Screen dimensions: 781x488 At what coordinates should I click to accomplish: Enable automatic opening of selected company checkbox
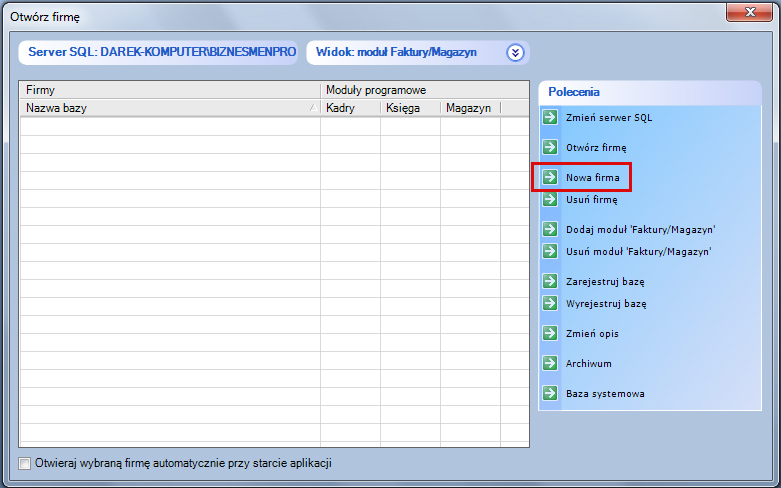pos(24,464)
